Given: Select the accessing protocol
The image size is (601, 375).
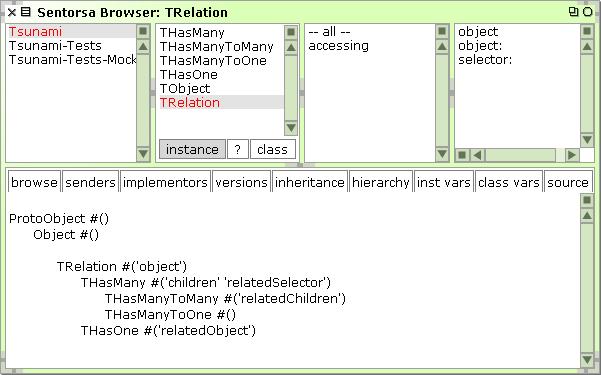Looking at the screenshot, I should coord(338,46).
